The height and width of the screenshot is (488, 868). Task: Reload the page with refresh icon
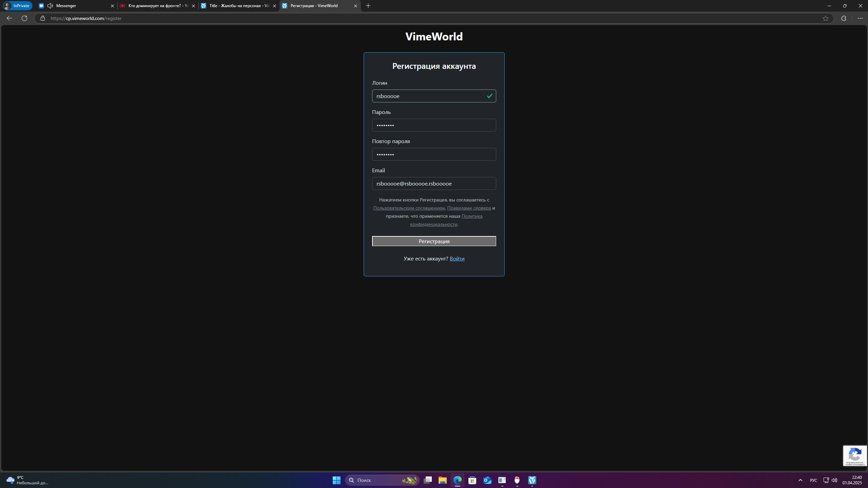point(24,18)
